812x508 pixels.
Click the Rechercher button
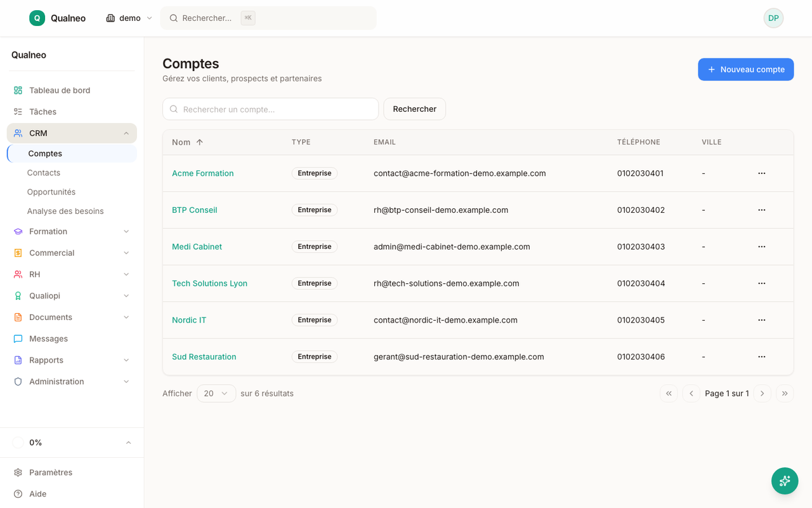(414, 109)
